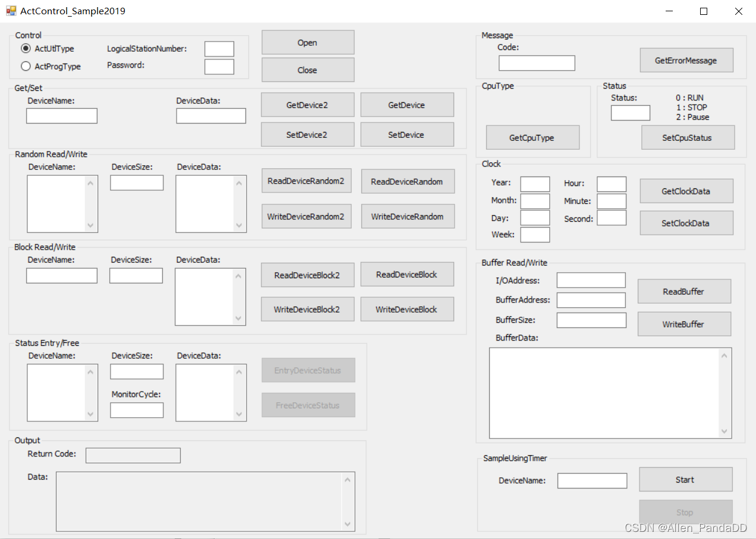This screenshot has height=539, width=756.
Task: Click the Output Data text box
Action: point(206,502)
